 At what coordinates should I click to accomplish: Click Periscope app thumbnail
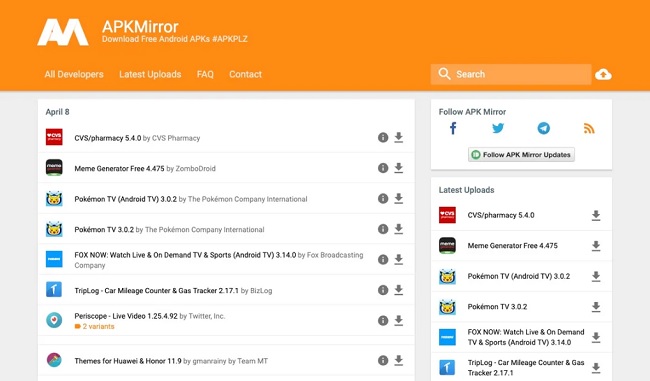(54, 320)
